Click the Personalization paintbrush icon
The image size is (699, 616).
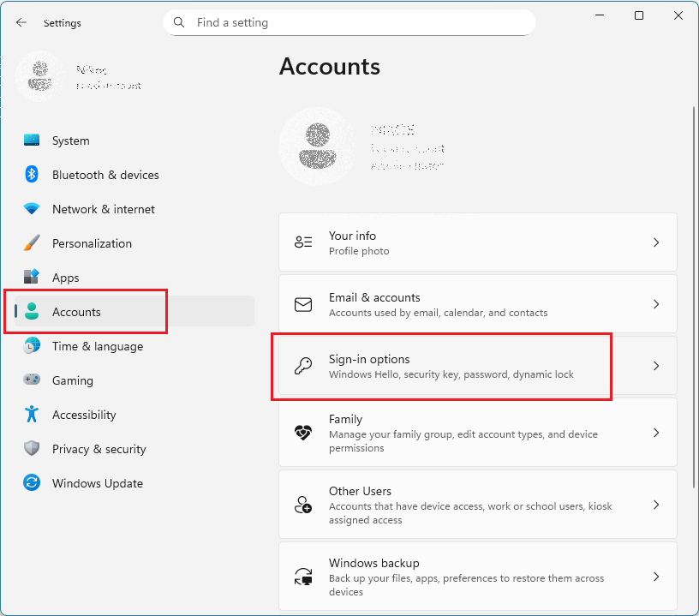(32, 243)
